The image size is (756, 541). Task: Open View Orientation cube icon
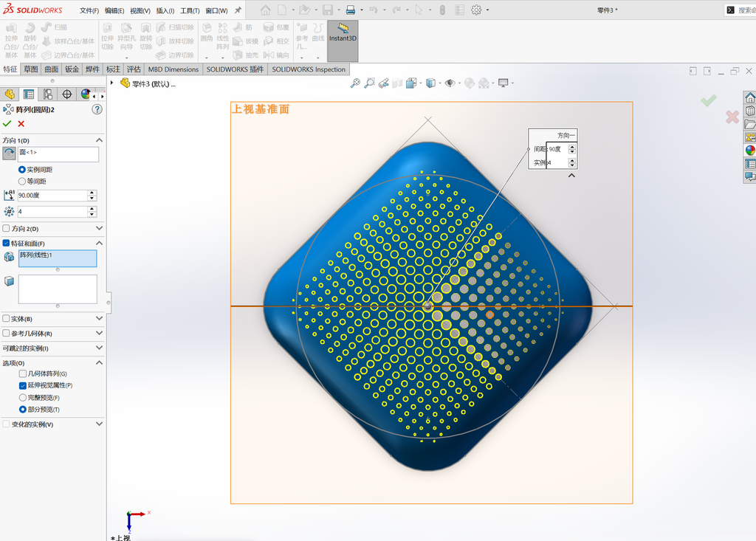click(411, 83)
